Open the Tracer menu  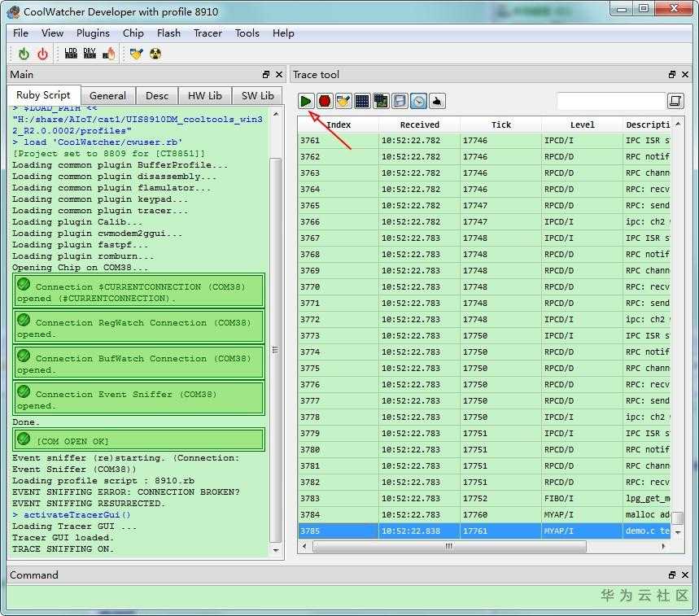[208, 33]
